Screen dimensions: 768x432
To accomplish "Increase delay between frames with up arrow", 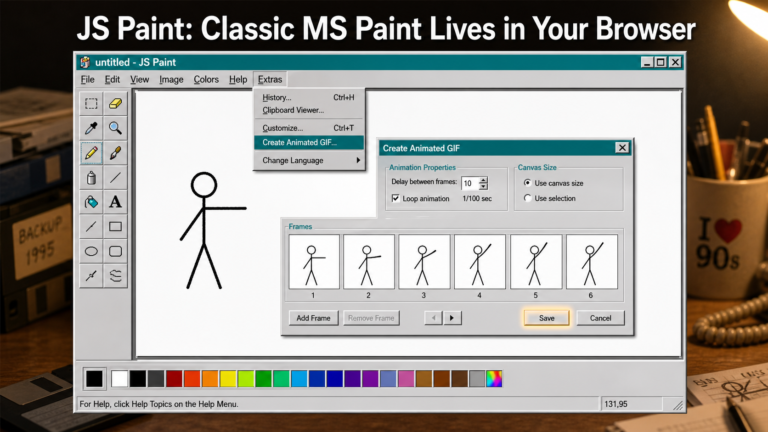I will [x=483, y=180].
